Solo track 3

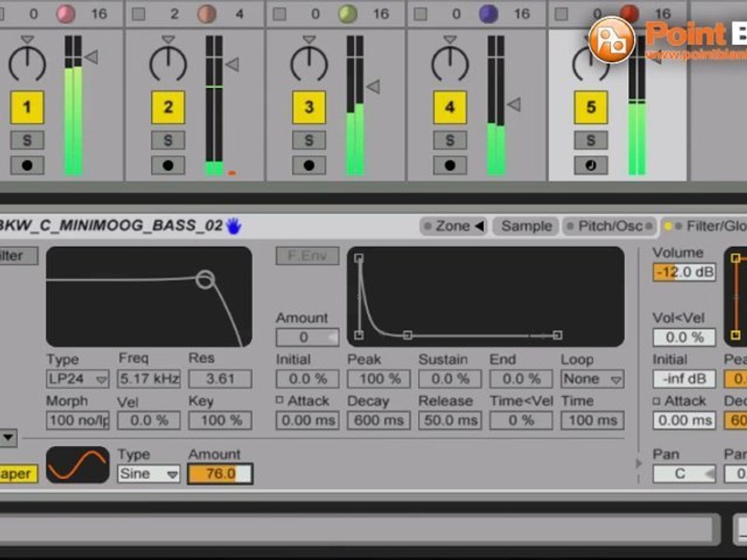point(309,141)
